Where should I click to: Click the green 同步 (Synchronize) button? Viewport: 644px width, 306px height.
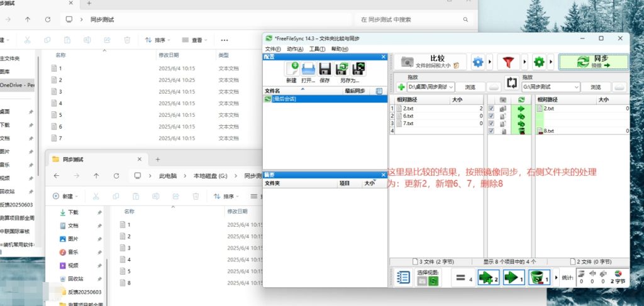click(x=593, y=62)
